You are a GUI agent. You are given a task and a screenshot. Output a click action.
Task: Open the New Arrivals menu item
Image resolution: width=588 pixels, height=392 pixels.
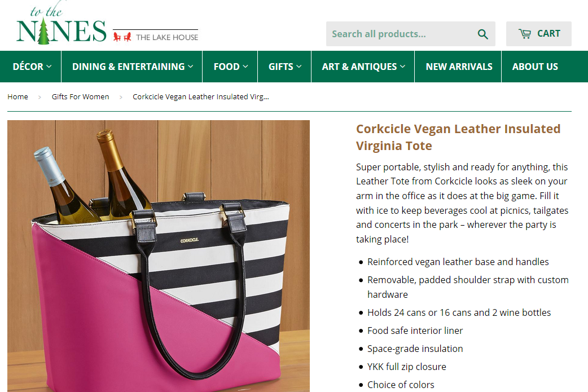tap(459, 67)
